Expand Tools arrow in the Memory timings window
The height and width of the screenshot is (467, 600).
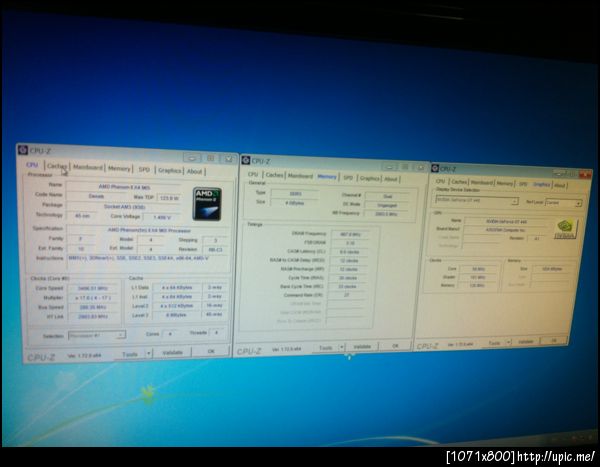point(342,347)
